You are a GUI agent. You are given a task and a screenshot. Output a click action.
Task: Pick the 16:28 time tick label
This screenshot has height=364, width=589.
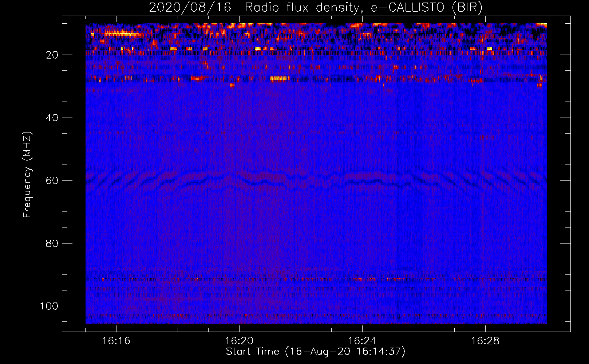[485, 341]
